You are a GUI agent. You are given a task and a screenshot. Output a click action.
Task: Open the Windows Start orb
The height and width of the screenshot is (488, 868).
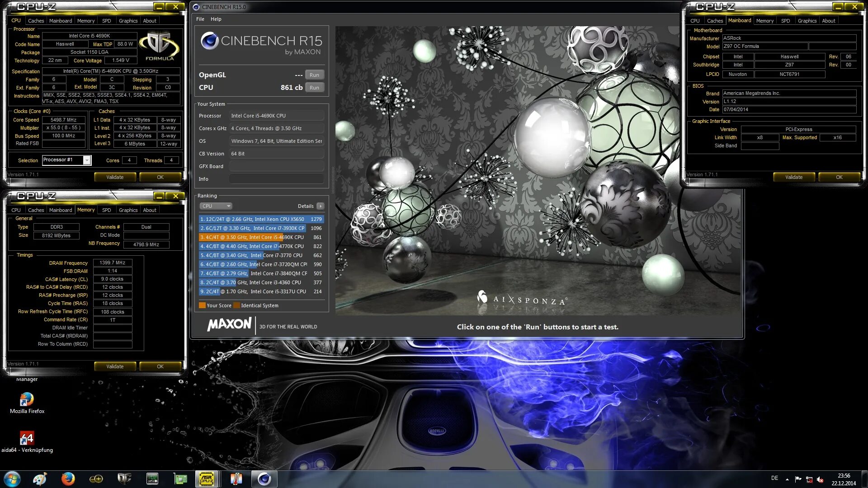(12, 479)
